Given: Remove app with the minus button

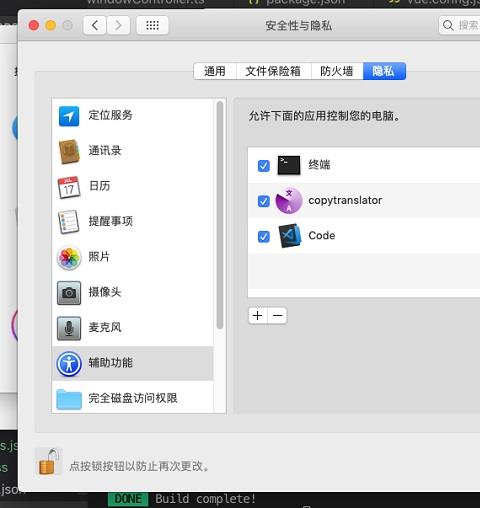Looking at the screenshot, I should click(x=277, y=315).
